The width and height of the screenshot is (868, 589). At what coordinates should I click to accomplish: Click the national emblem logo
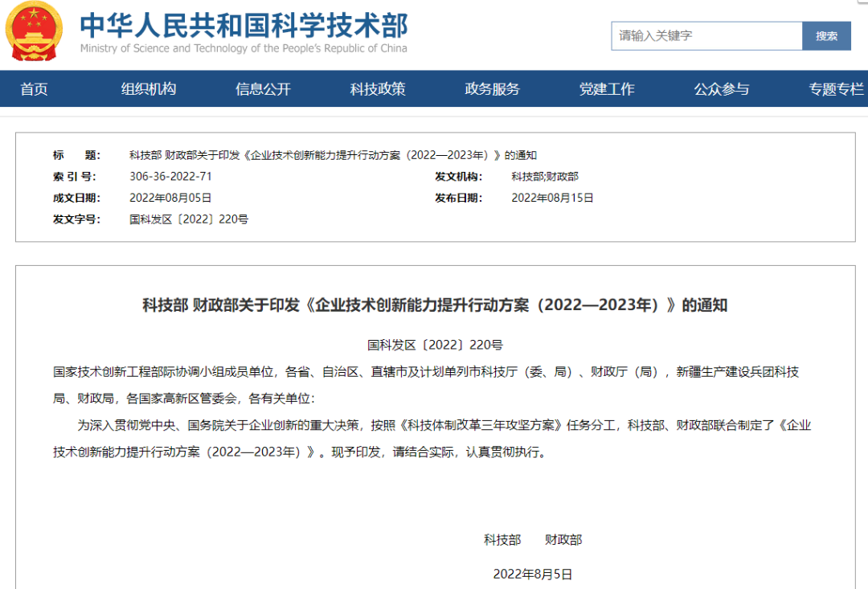click(x=34, y=31)
